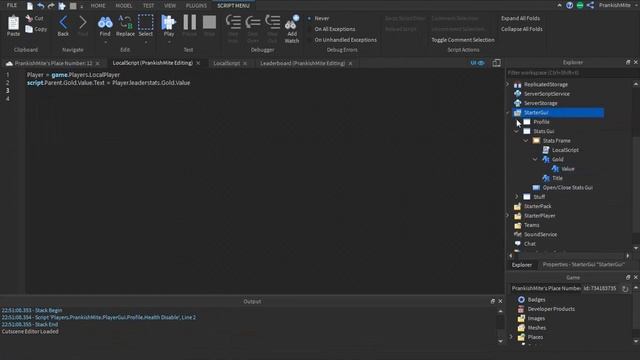Toggle the UI visibility eye button
This screenshot has height=360, width=640.
click(x=477, y=63)
